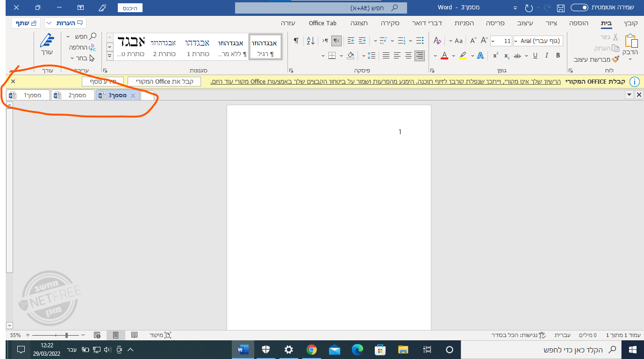Click the Comments (הערות) button
The height and width of the screenshot is (359, 644).
(x=65, y=23)
